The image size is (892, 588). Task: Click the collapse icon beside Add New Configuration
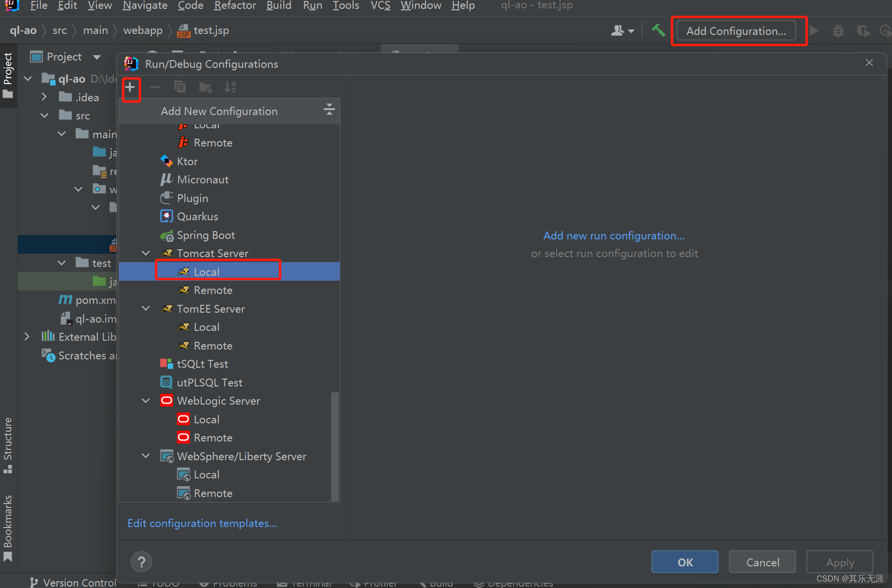(329, 109)
